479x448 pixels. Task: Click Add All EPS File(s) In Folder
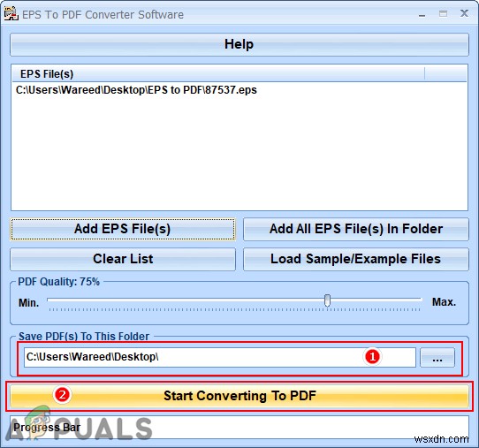(x=356, y=229)
